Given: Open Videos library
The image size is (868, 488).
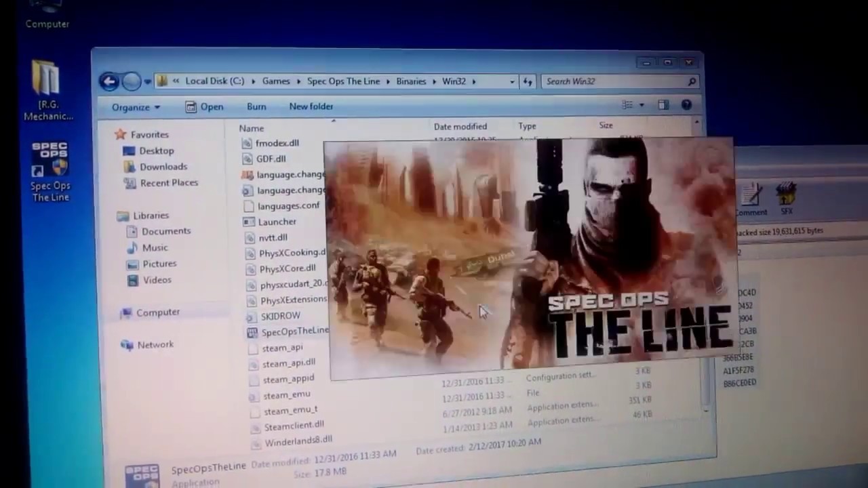Looking at the screenshot, I should point(149,280).
